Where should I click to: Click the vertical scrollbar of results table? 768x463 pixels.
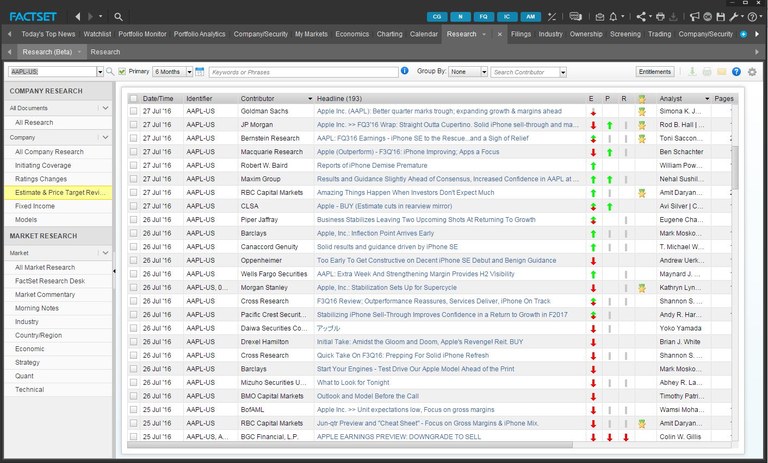[x=735, y=167]
